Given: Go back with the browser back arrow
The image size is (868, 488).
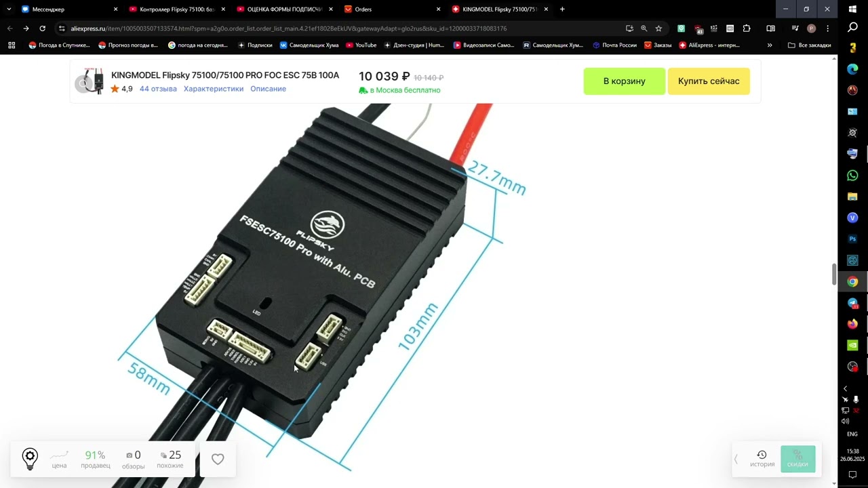Looking at the screenshot, I should tap(9, 28).
